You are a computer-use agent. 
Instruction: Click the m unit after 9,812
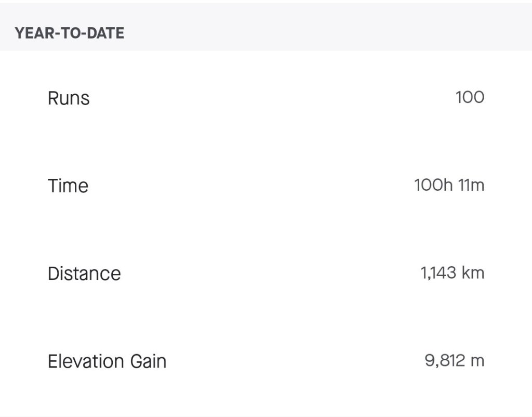click(477, 361)
